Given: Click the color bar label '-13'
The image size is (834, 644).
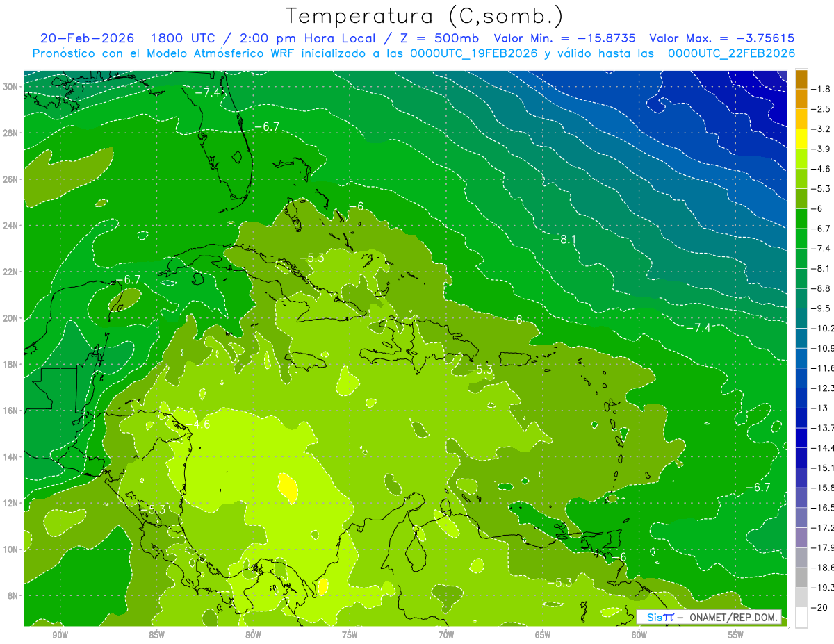Looking at the screenshot, I should point(820,408).
